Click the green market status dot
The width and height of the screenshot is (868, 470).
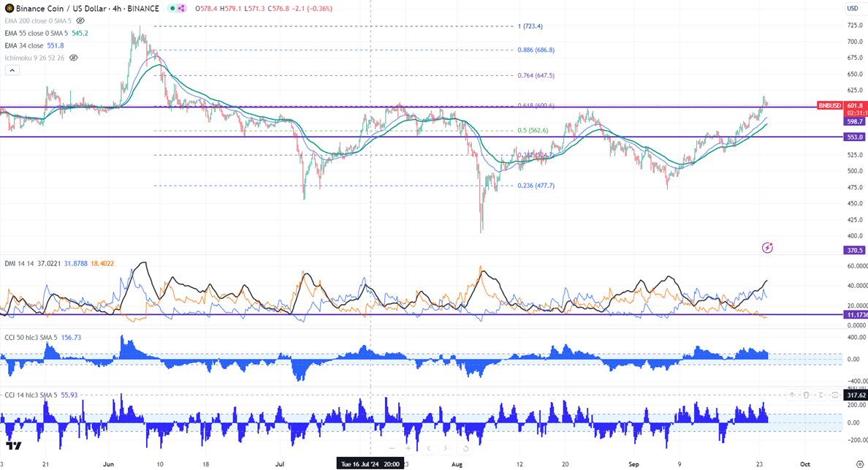click(172, 8)
